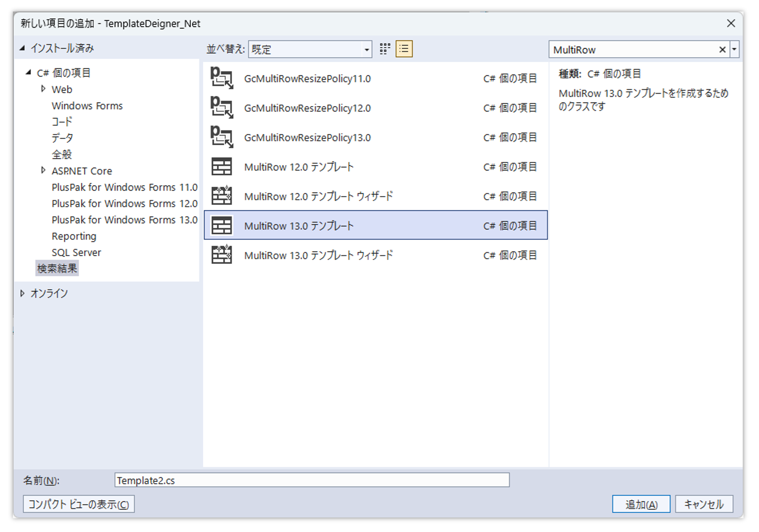The width and height of the screenshot is (759, 532).
Task: Choose MultiRow 12.0 テンプレート icon
Action: click(x=221, y=167)
